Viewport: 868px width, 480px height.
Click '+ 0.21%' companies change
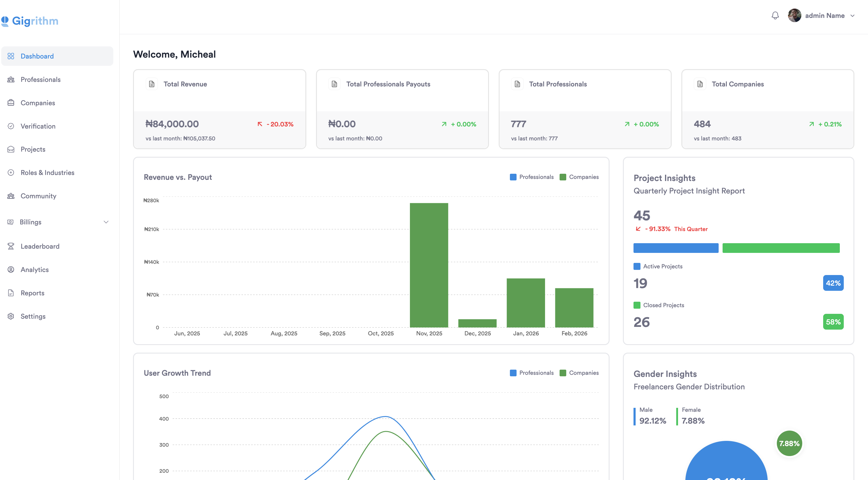tap(830, 124)
